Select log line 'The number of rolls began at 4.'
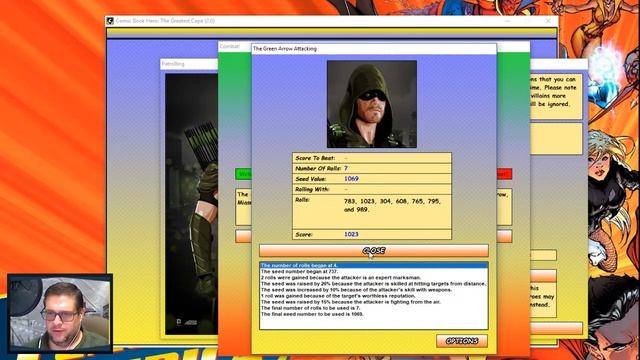 [x=373, y=265]
